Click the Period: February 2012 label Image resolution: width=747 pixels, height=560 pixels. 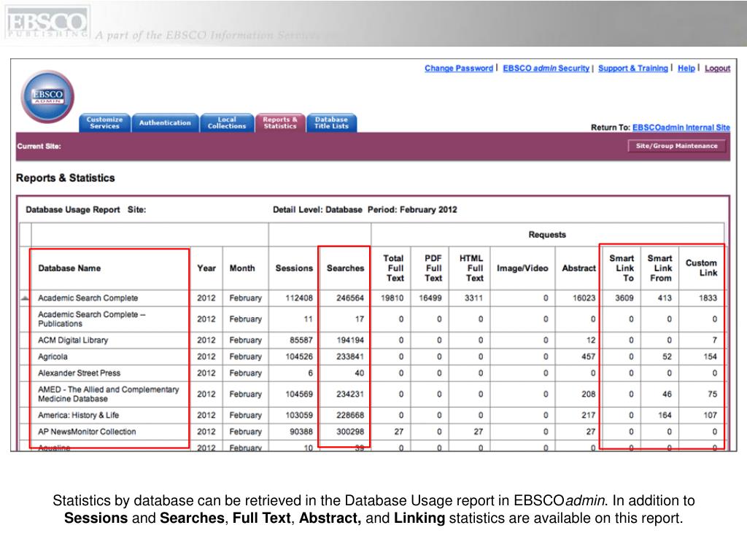pos(412,209)
